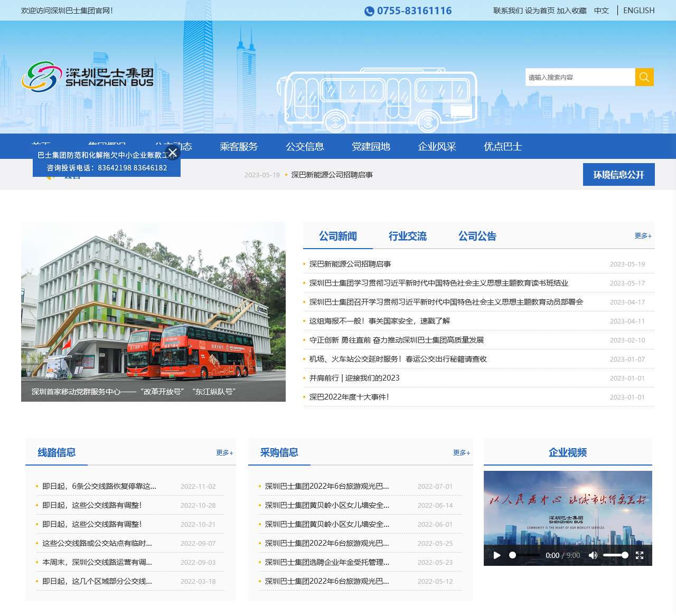Click 设为首页 in top bar
676x616 pixels.
coord(540,11)
